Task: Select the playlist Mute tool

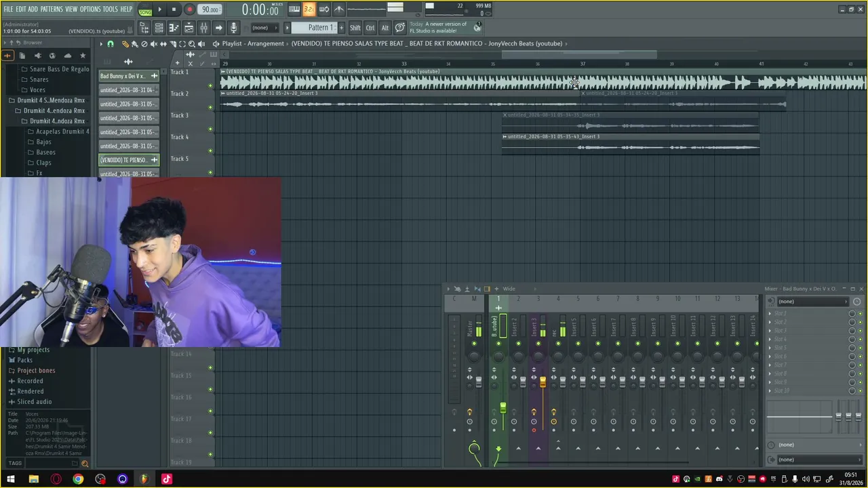Action: [x=153, y=44]
